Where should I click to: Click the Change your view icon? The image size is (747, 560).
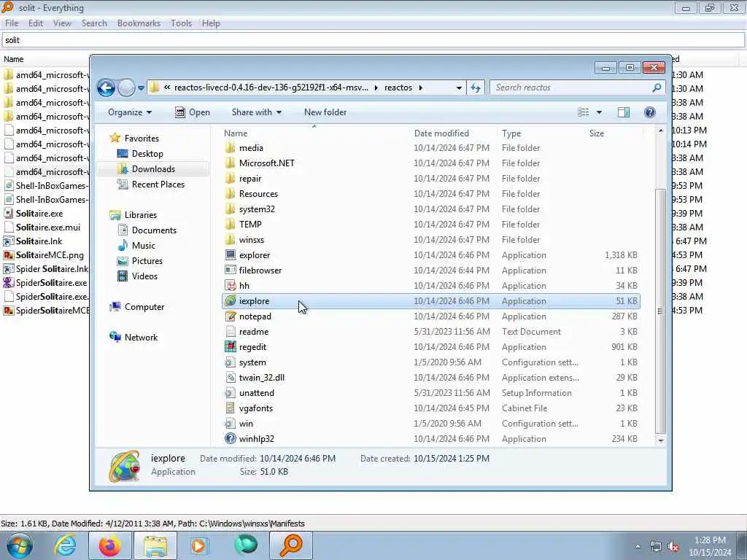584,112
